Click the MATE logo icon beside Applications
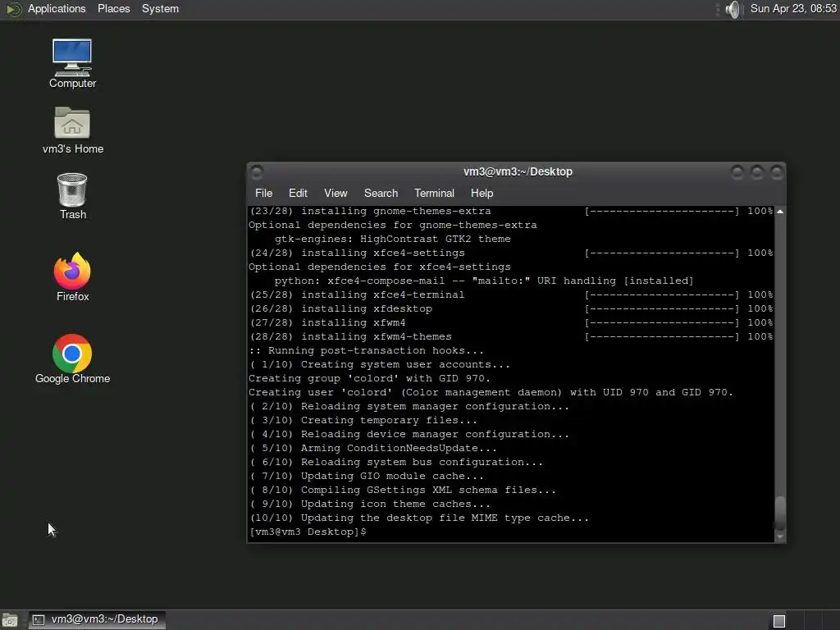Image resolution: width=840 pixels, height=630 pixels. [13, 9]
